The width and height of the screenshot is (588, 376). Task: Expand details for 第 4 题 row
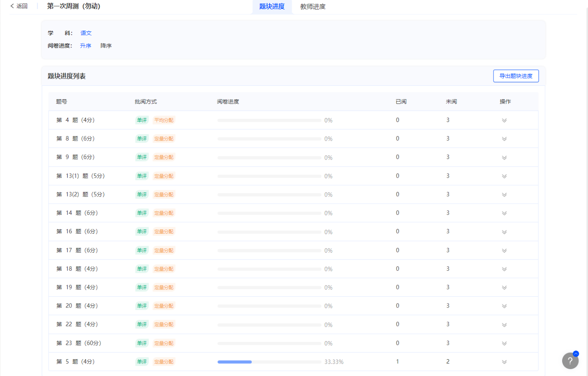(504, 120)
